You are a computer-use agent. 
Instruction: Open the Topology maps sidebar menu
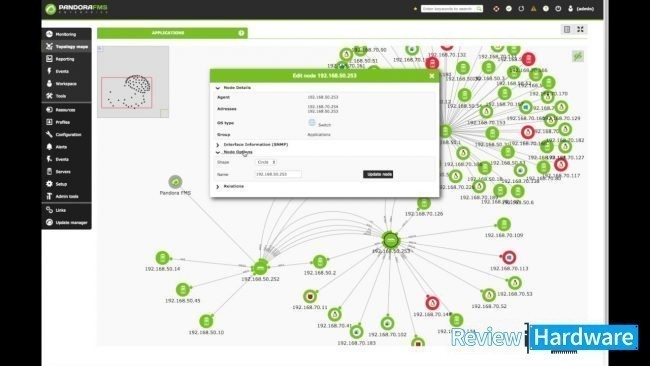[67, 46]
